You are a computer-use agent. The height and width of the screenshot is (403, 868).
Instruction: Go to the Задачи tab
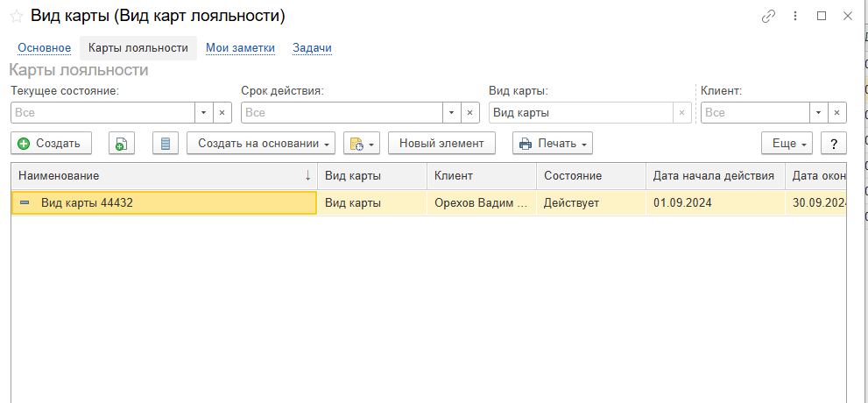point(312,48)
